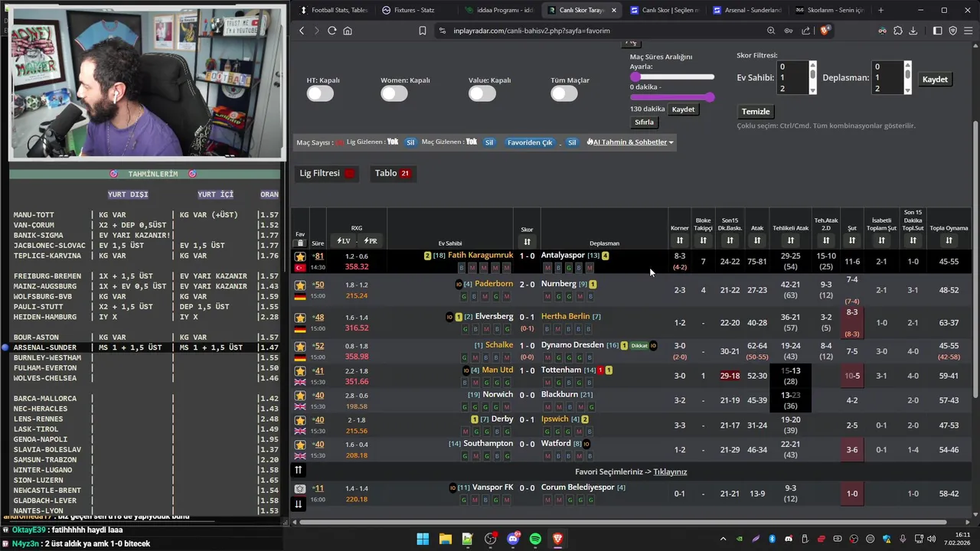Sort by Son 15 Dakika Topl.Sut arrows
The width and height of the screenshot is (980, 551).
[913, 240]
